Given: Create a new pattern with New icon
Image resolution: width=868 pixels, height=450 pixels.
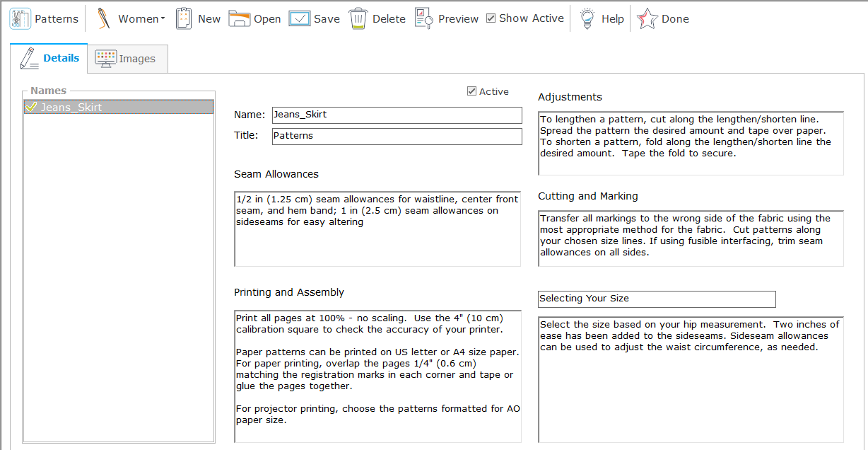Looking at the screenshot, I should (184, 19).
